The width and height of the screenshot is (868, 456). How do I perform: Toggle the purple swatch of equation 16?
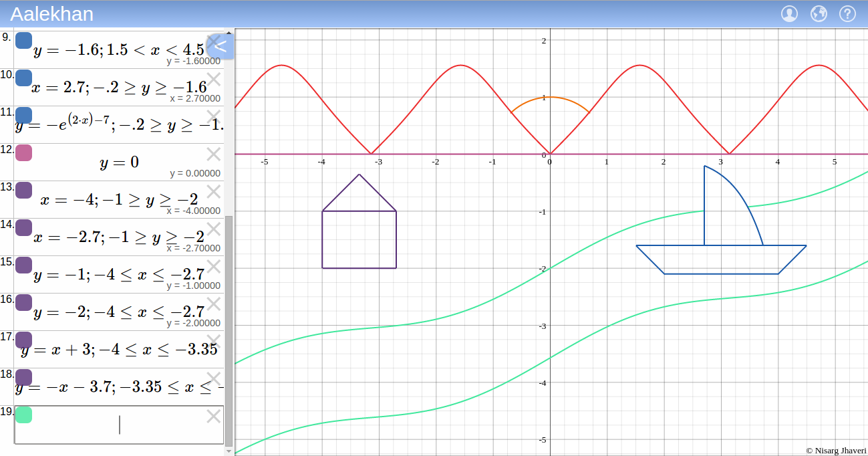pyautogui.click(x=23, y=302)
